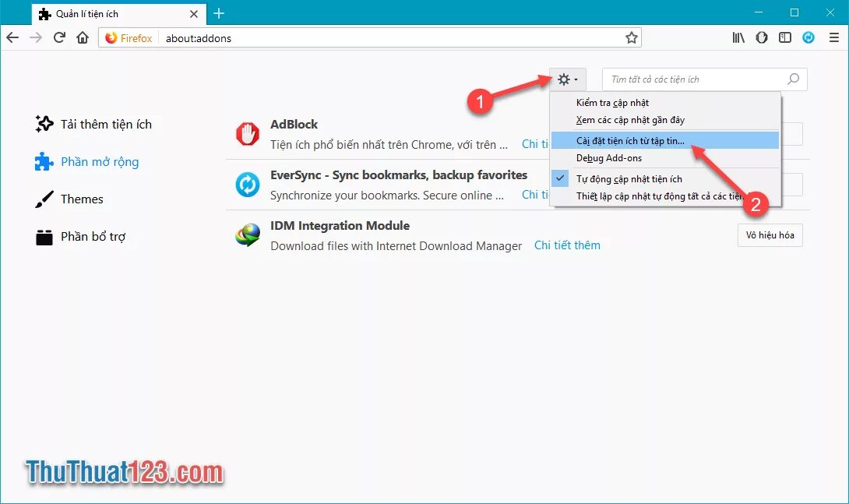Go back with the back arrow

[x=12, y=38]
